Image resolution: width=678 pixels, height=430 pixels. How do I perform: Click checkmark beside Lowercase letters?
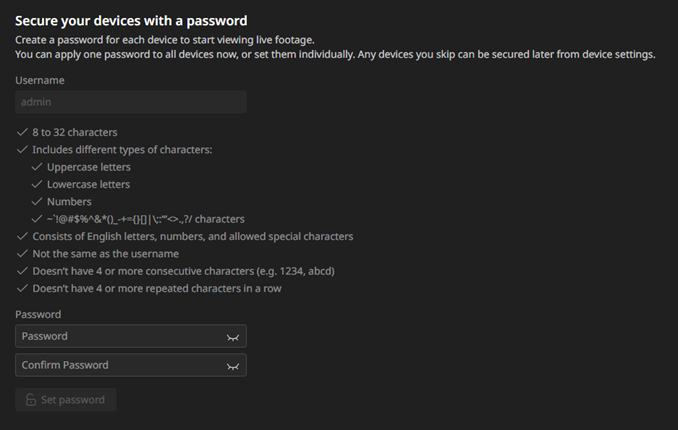point(37,184)
